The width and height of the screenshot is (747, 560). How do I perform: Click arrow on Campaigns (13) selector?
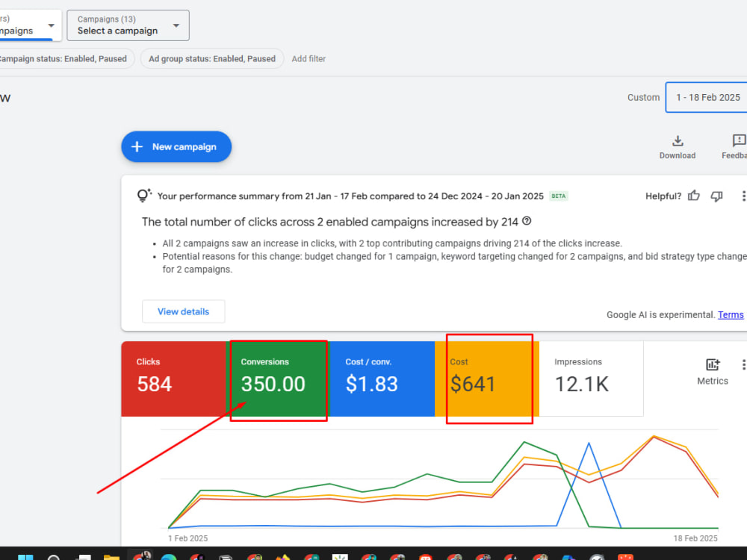(x=176, y=25)
